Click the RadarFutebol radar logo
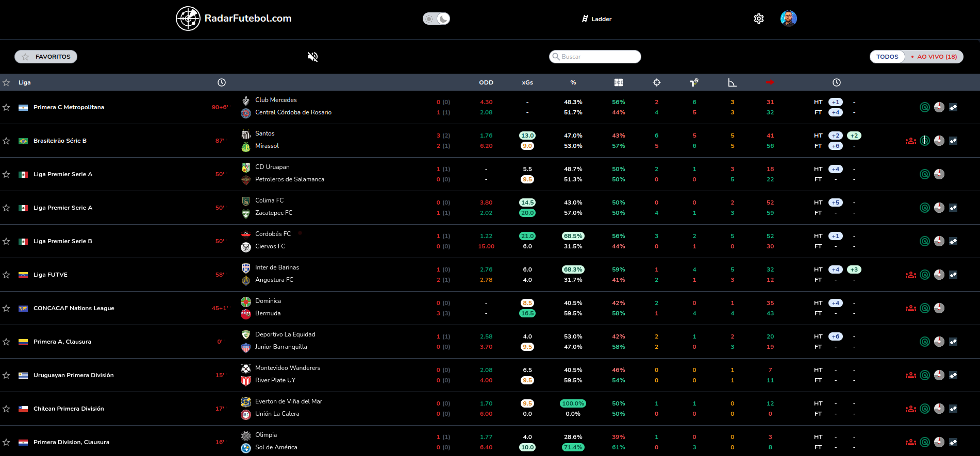Image resolution: width=980 pixels, height=456 pixels. (x=188, y=19)
